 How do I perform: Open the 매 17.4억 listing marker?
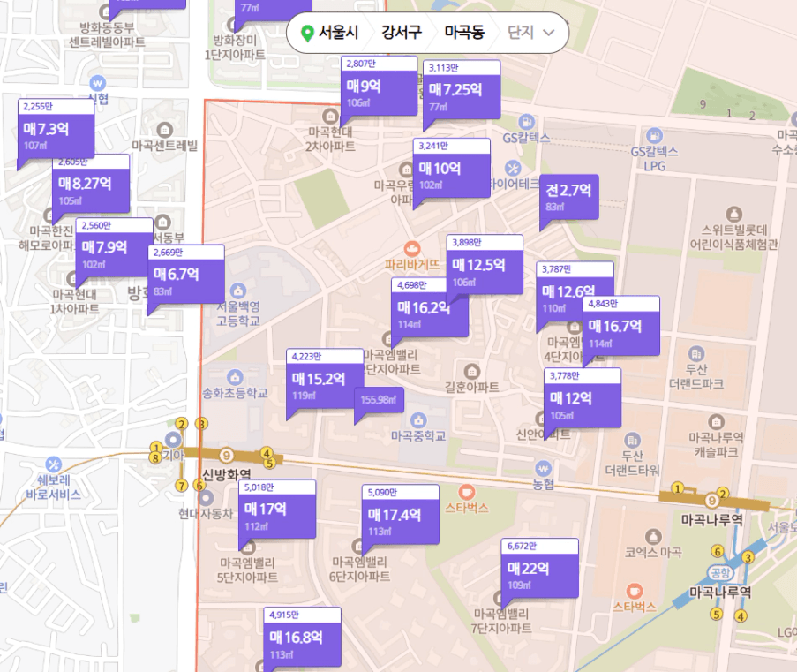pos(401,514)
